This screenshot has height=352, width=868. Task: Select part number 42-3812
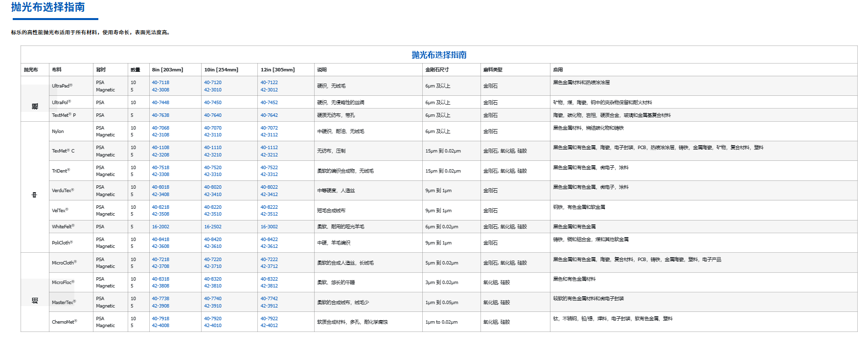269,286
